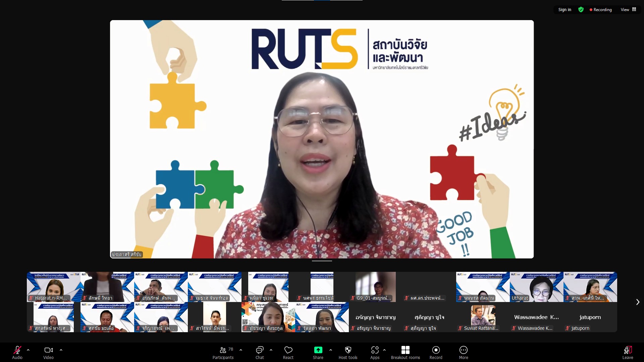
Task: Open video options caret next to Video
Action: click(x=61, y=350)
